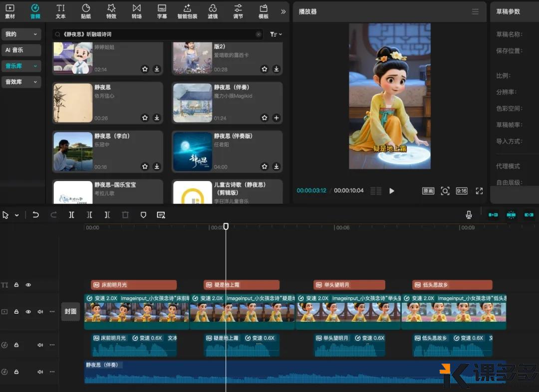Select the 字幕 (Subtitles) tool
This screenshot has height=392, width=539.
coord(162,11)
